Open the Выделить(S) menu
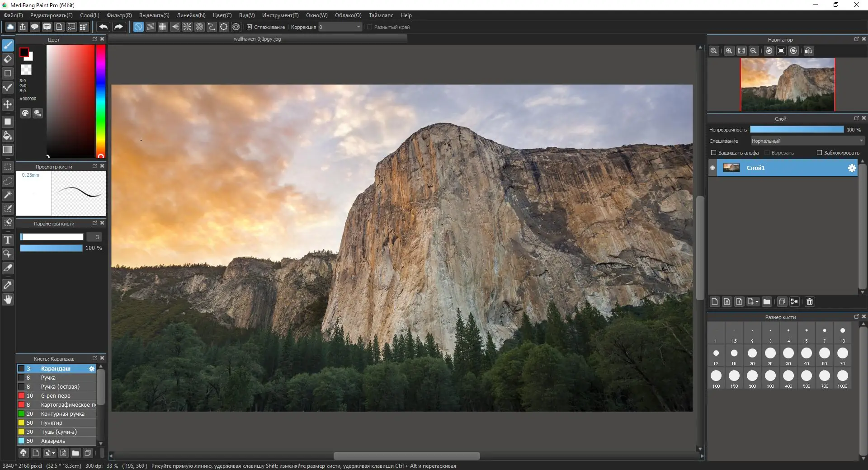Viewport: 868px width, 470px height. [154, 15]
